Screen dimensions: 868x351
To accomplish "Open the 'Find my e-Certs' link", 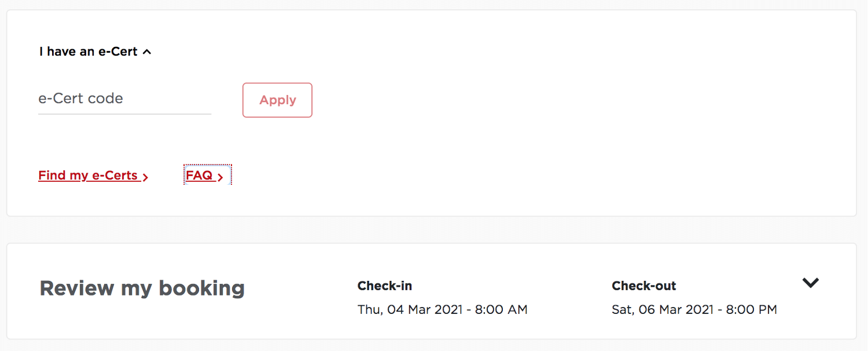I will 88,175.
